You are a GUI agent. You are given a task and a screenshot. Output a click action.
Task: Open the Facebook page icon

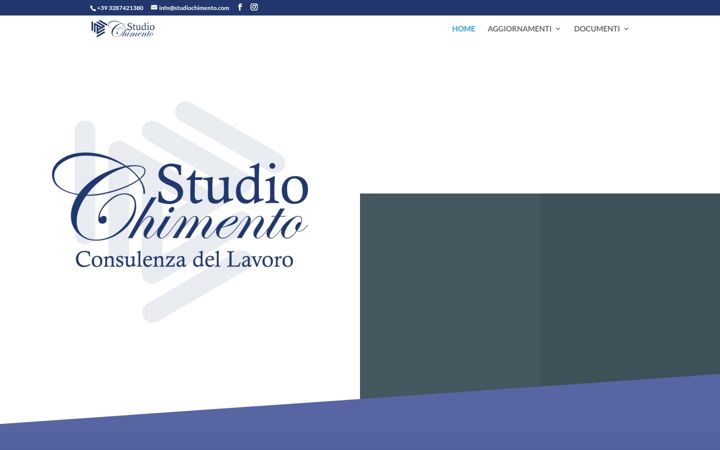[x=240, y=7]
